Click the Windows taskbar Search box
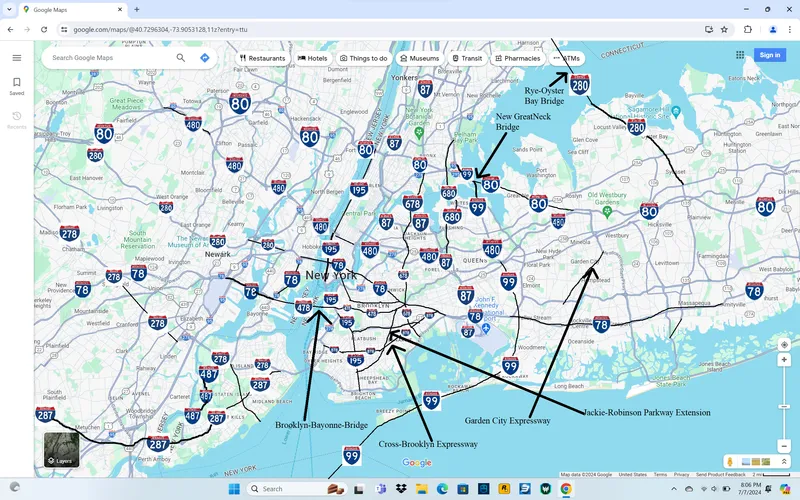Viewport: 800px width, 500px height. (x=296, y=489)
